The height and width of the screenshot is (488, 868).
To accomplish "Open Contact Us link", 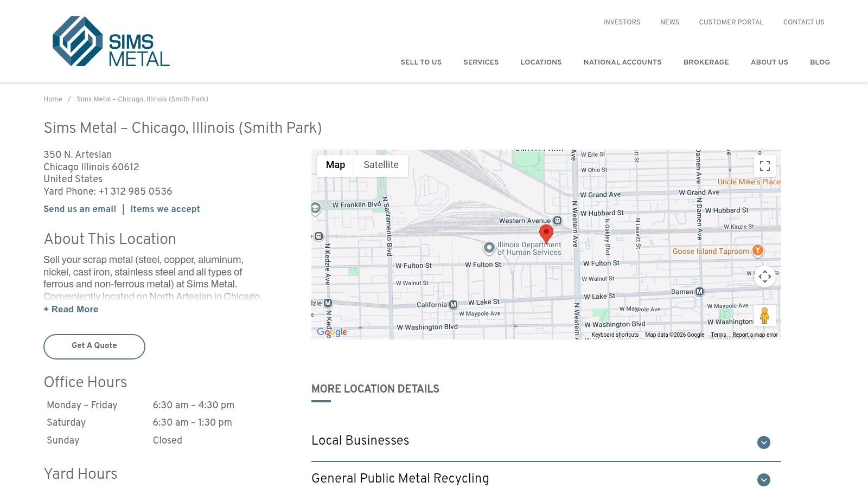I will pos(803,22).
